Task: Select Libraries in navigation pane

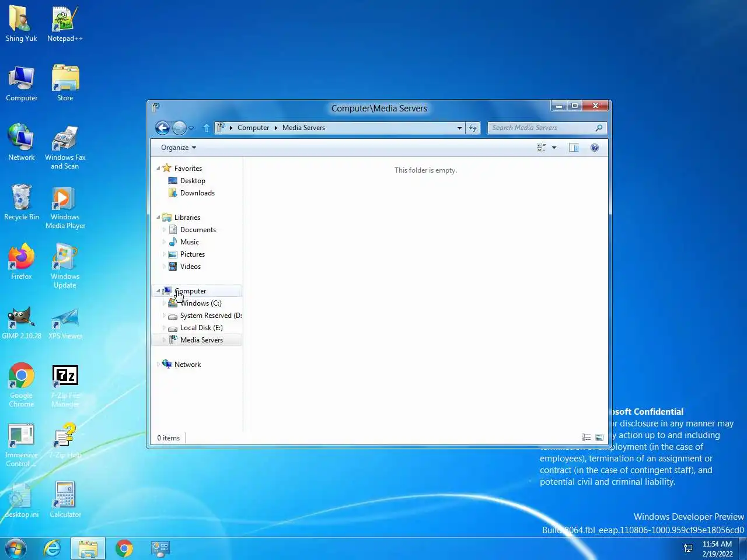Action: coord(187,218)
